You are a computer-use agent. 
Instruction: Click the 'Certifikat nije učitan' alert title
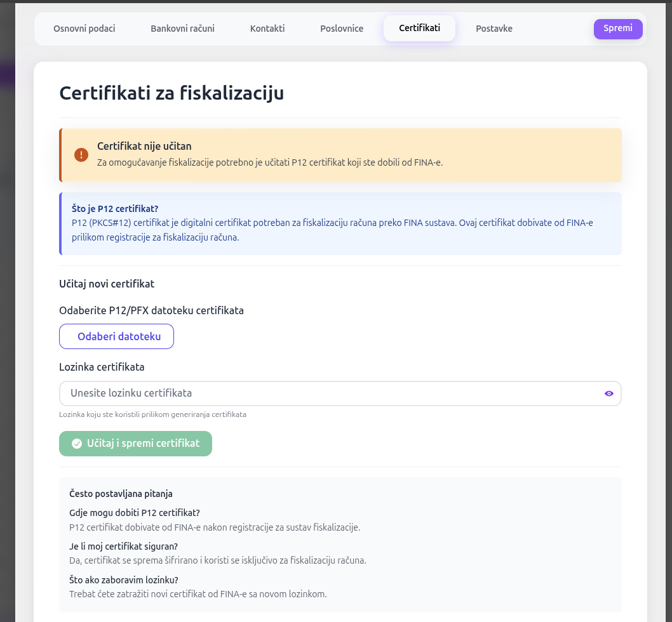144,147
